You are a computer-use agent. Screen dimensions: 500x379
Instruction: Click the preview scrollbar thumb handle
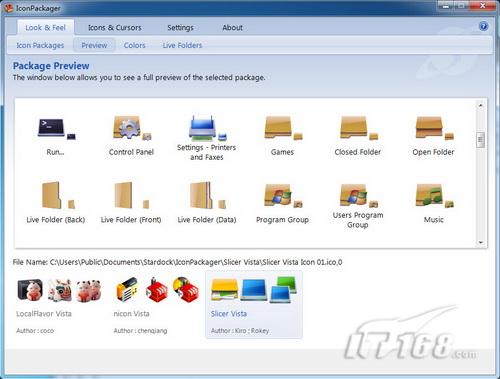coord(480,140)
